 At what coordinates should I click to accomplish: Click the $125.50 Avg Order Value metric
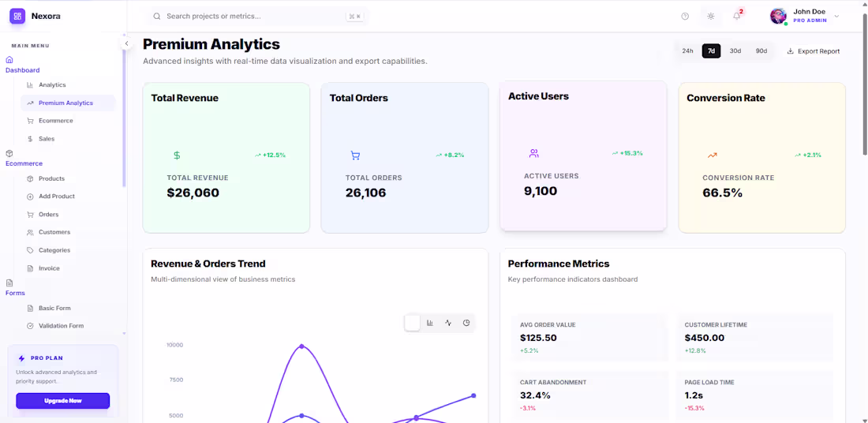point(539,338)
